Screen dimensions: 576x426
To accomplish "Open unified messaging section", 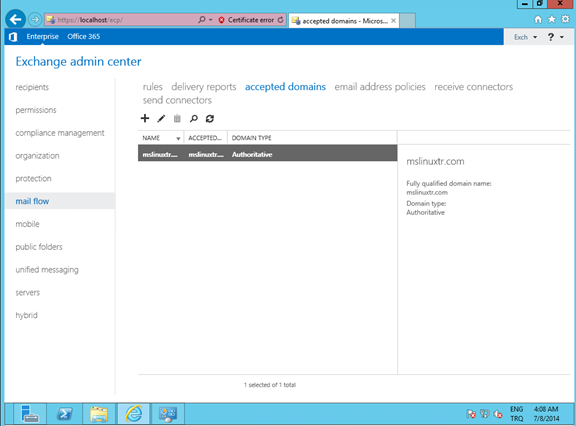I will 47,270.
